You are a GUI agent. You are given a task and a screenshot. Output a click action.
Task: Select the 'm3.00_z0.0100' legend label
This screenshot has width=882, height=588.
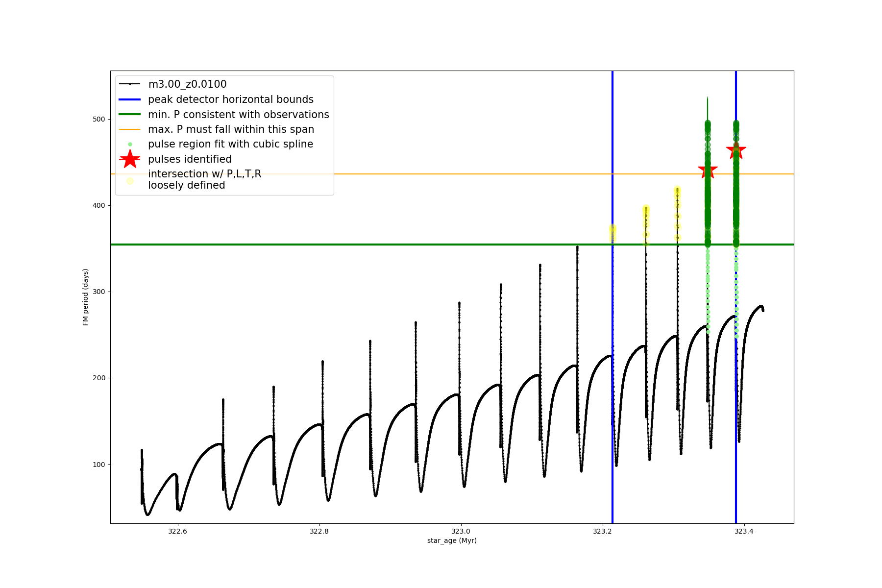point(187,84)
